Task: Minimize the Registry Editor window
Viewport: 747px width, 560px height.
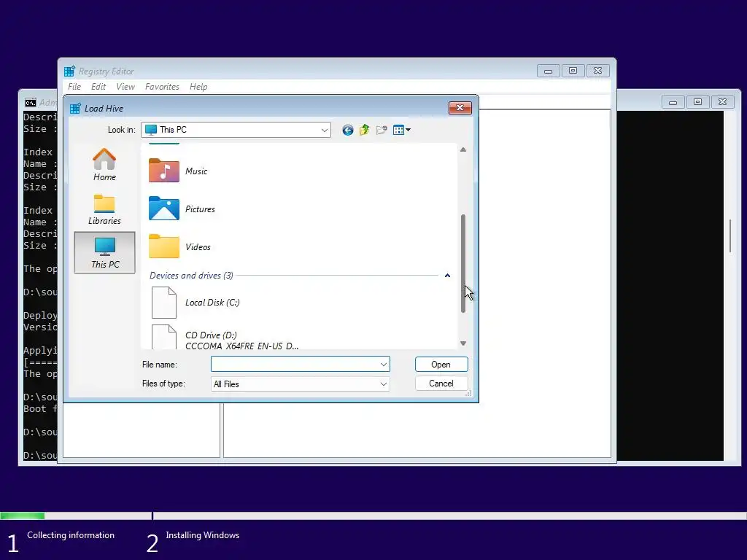Action: pos(549,71)
